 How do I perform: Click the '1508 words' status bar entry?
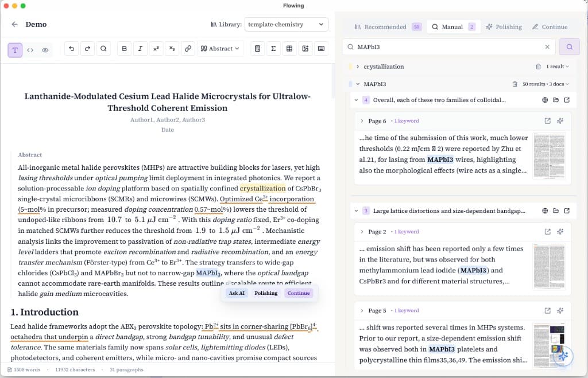click(24, 369)
